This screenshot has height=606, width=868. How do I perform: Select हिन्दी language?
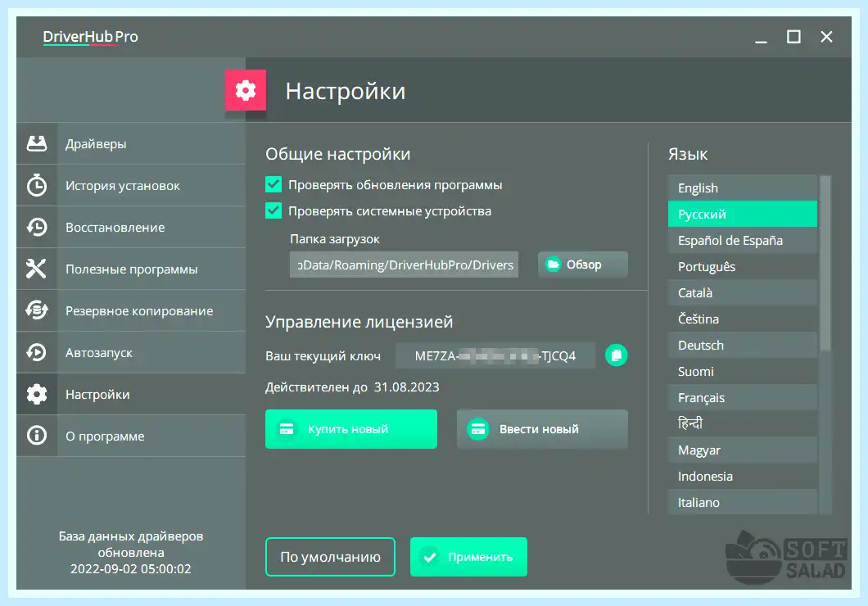(x=743, y=423)
